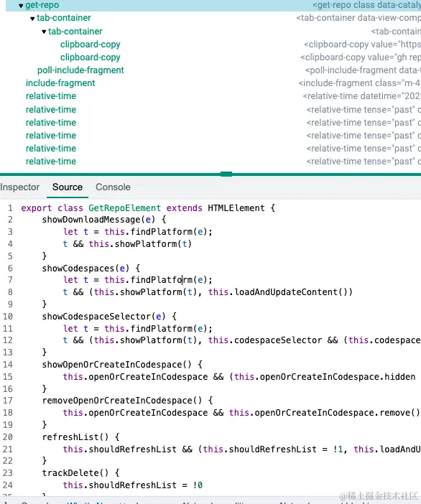
Task: Click the "<get-repo class data-cataly" markup text
Action: [x=366, y=5]
